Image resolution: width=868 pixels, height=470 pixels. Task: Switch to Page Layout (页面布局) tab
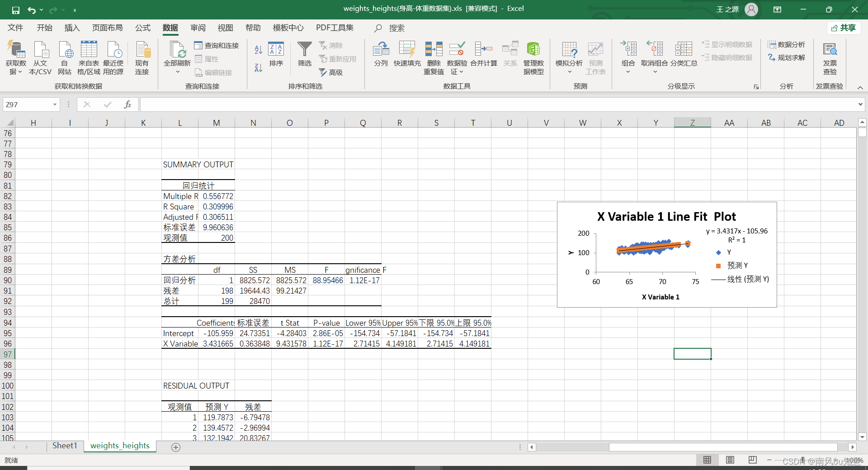pyautogui.click(x=108, y=28)
